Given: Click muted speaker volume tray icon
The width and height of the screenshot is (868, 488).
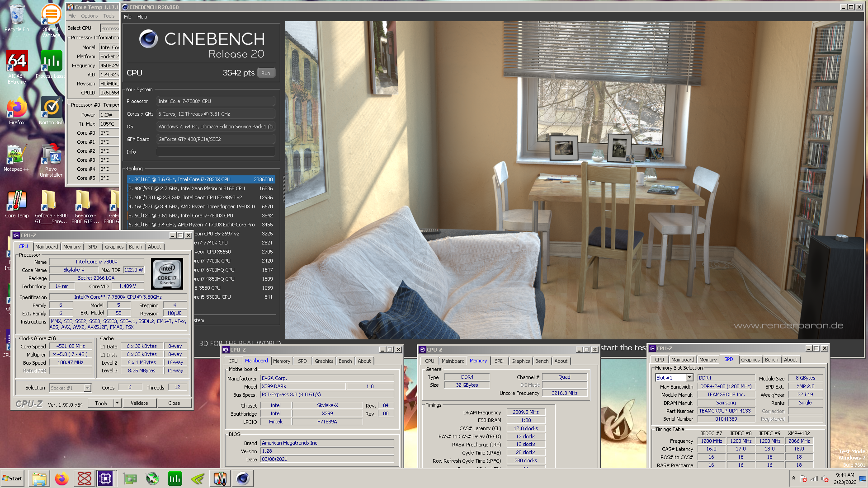Looking at the screenshot, I should click(825, 479).
